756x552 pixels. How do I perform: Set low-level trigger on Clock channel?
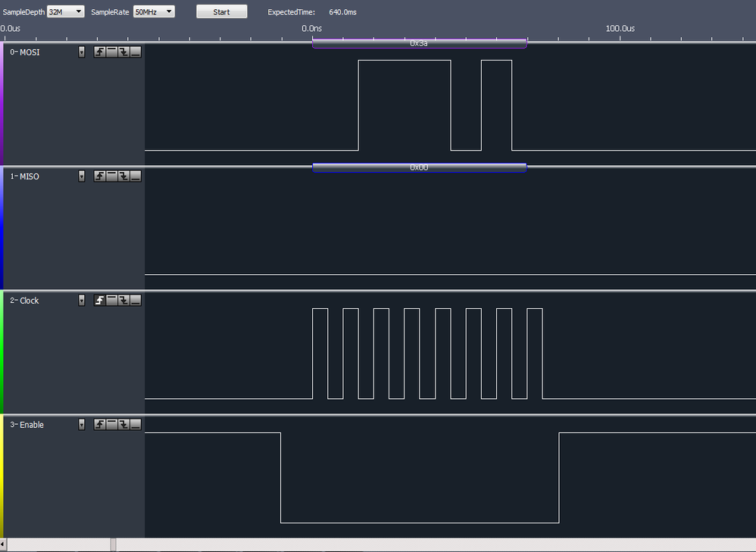136,301
